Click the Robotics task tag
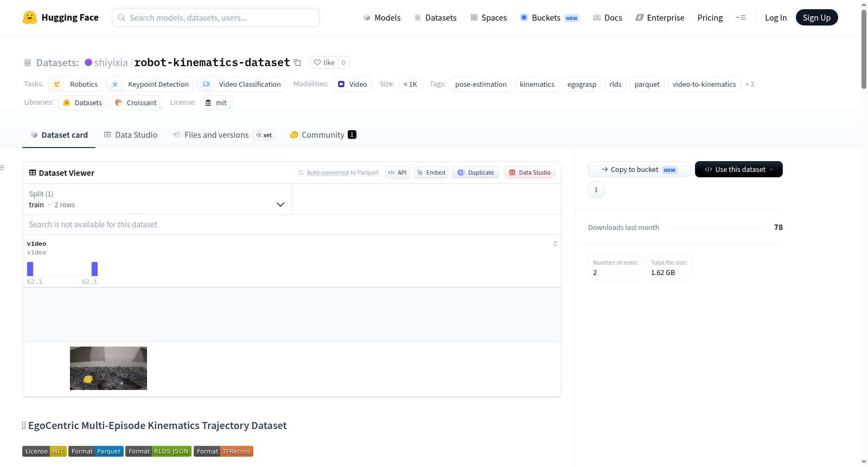The width and height of the screenshot is (868, 467). point(75,84)
